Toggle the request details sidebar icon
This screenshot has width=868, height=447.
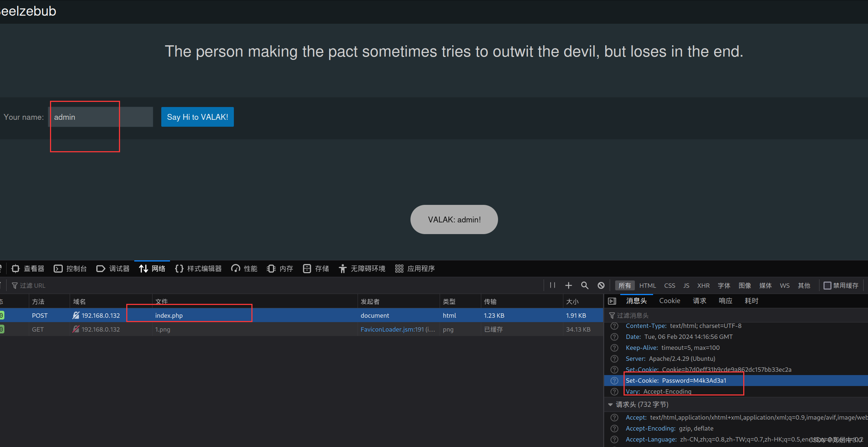point(612,301)
